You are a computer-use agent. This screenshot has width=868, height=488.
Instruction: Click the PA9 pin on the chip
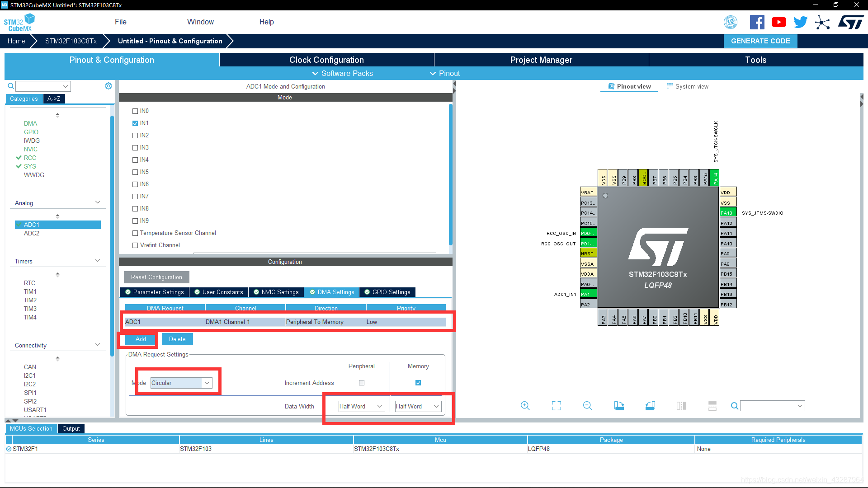click(728, 253)
